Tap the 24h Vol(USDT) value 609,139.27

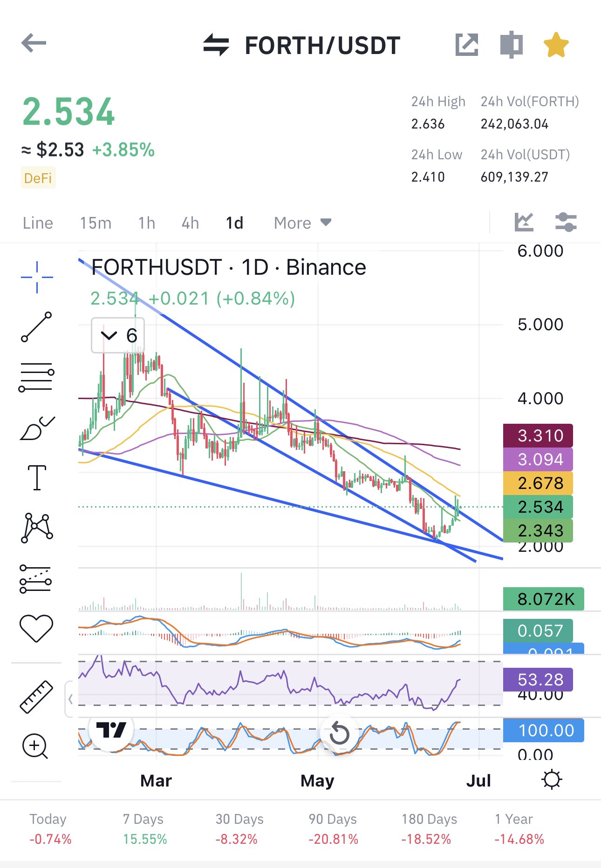pyautogui.click(x=514, y=177)
